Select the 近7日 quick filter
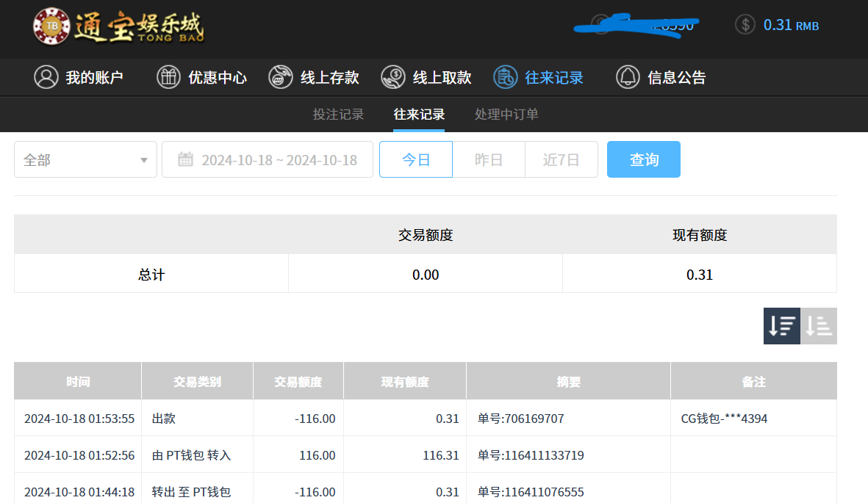 coord(561,159)
